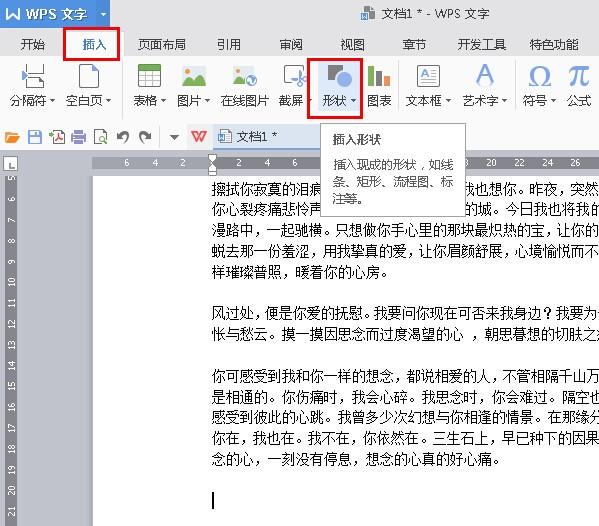Expand the 空白页 dropdown arrow

tap(108, 101)
